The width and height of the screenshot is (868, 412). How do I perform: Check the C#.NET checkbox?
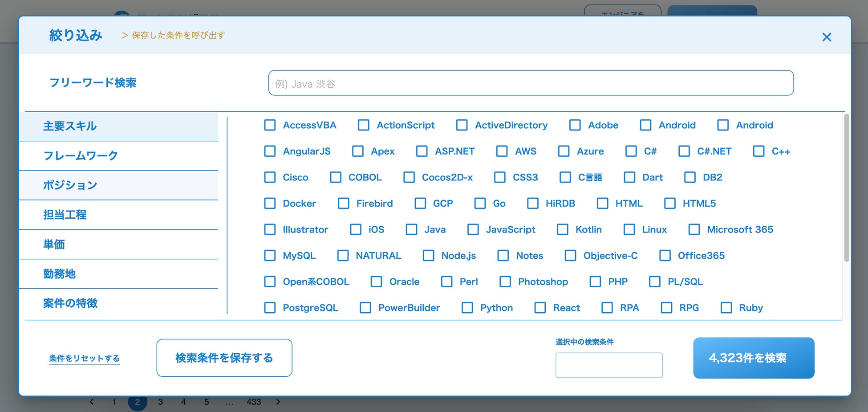pyautogui.click(x=684, y=151)
